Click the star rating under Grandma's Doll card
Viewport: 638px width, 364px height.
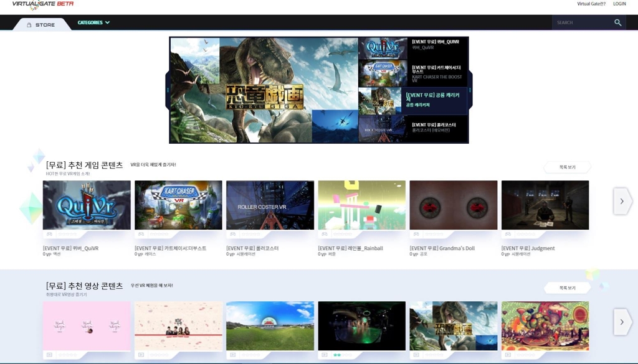click(x=434, y=235)
